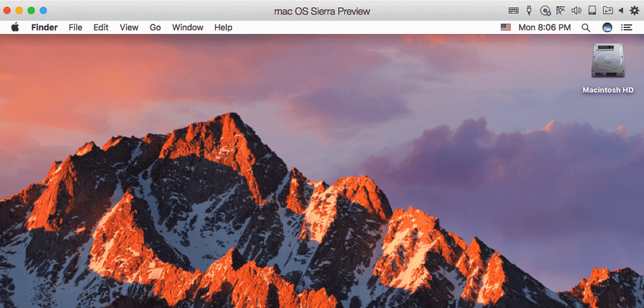Open Spotlight search magnifier

pos(586,28)
